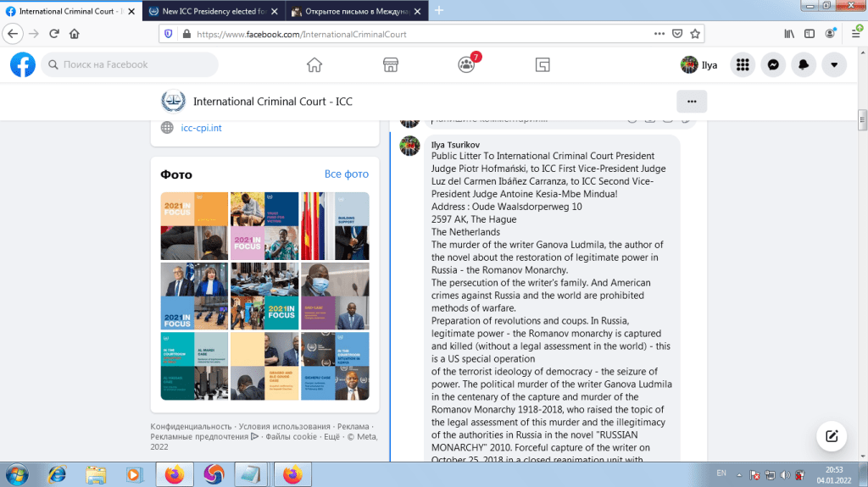868x487 pixels.
Task: Open the Firefox home page button
Action: point(75,34)
